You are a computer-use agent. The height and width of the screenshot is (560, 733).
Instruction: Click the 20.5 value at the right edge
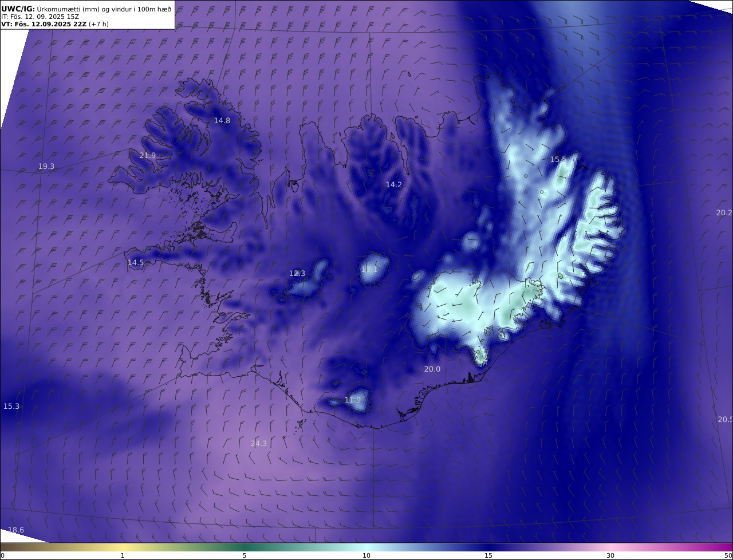coord(725,419)
